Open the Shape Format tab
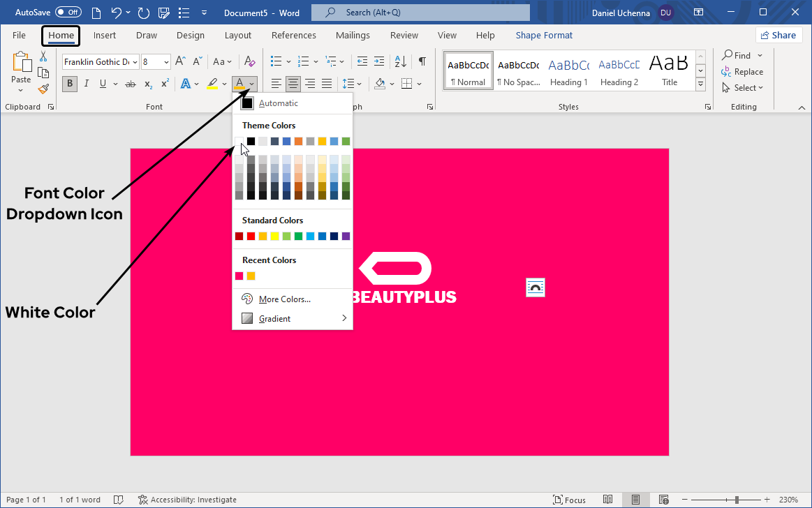 coord(544,35)
